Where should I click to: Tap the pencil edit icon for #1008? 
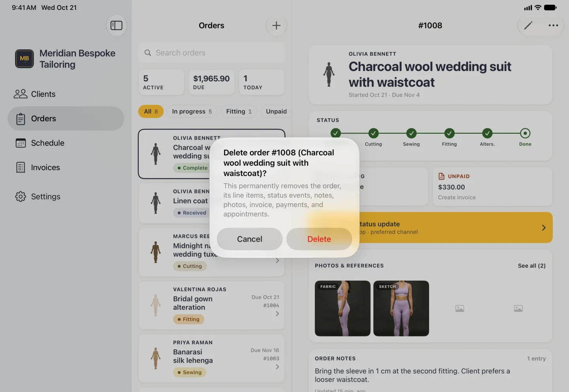[528, 25]
